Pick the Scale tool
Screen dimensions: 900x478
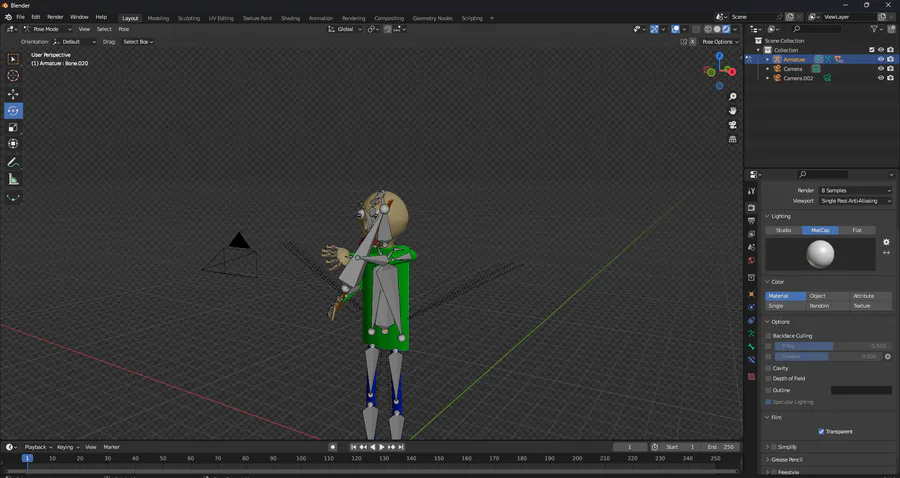[x=13, y=127]
